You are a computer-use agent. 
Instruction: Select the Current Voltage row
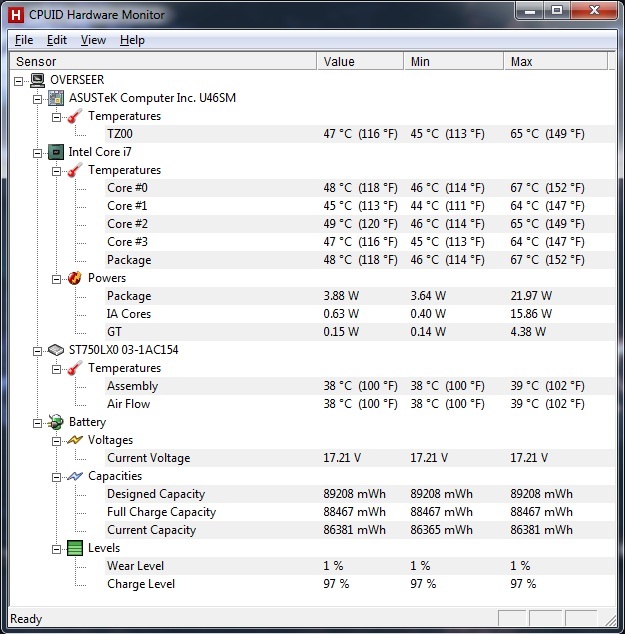360,458
